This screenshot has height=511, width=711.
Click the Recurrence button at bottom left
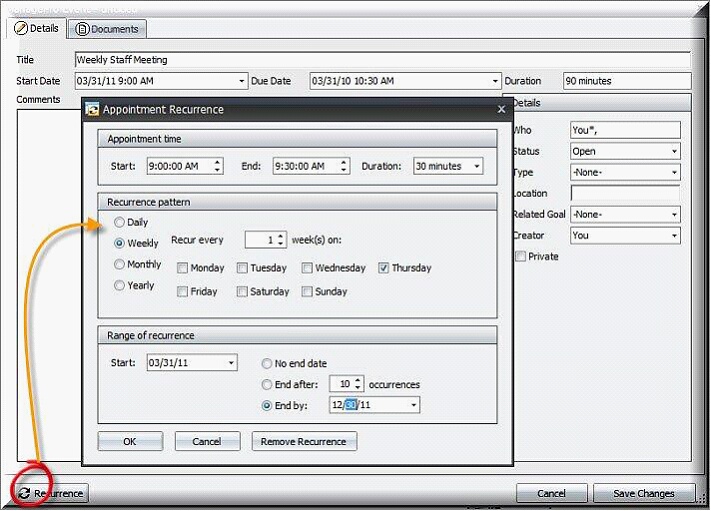pyautogui.click(x=51, y=493)
